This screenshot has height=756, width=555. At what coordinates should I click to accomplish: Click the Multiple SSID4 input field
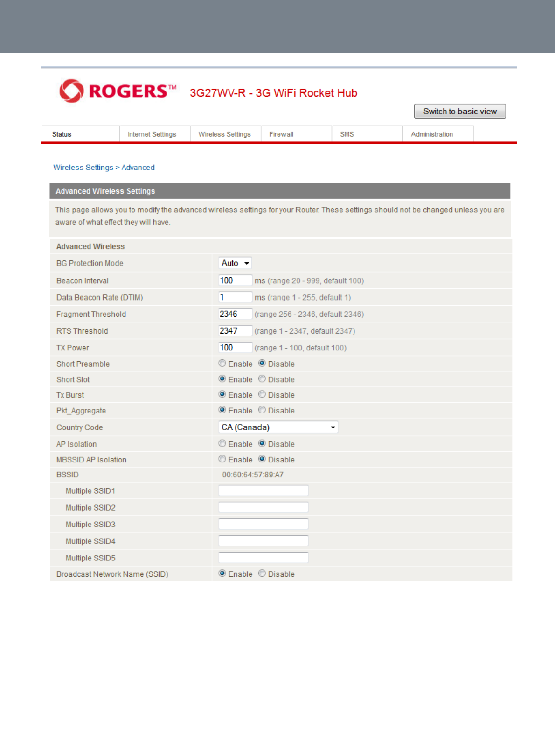264,541
